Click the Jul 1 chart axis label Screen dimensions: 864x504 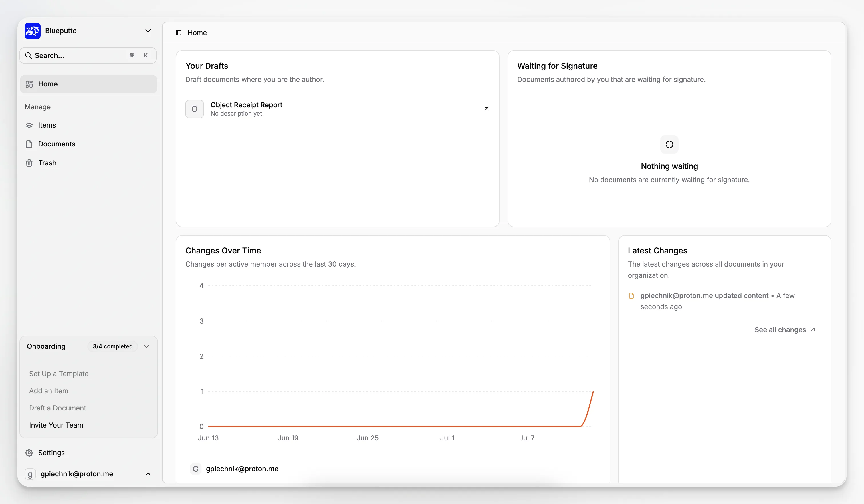[447, 438]
